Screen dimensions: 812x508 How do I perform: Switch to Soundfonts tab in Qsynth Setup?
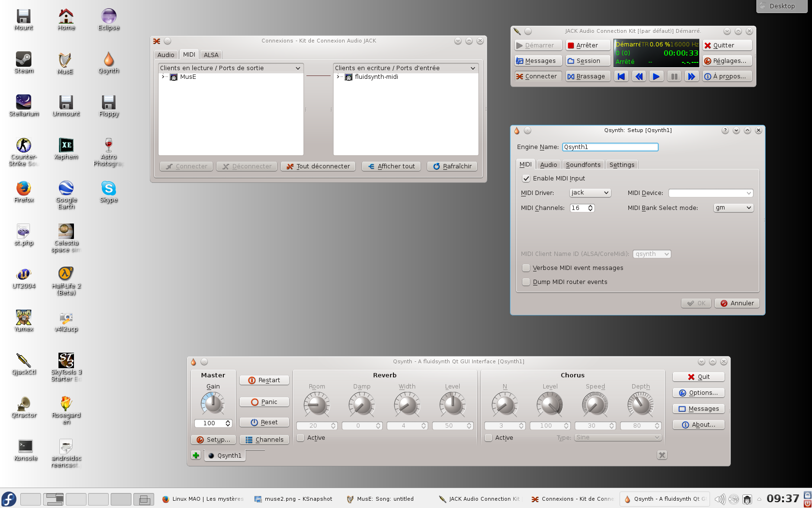tap(583, 164)
